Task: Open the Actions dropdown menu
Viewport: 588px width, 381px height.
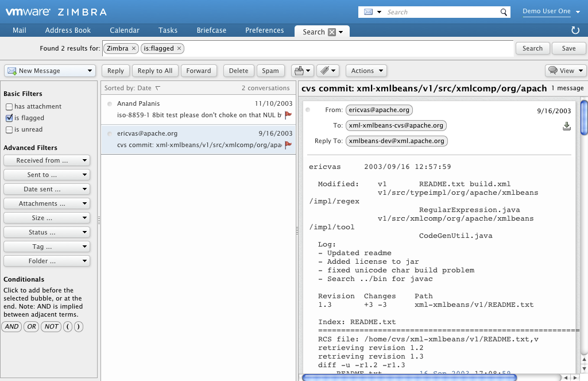Action: [366, 71]
